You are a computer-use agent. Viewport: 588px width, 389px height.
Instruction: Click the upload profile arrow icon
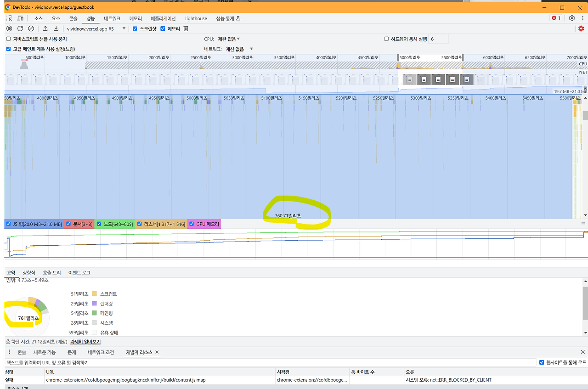[45, 28]
